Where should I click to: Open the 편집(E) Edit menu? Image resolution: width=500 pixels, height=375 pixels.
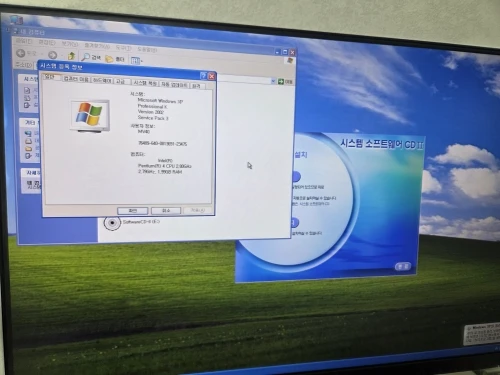click(46, 42)
